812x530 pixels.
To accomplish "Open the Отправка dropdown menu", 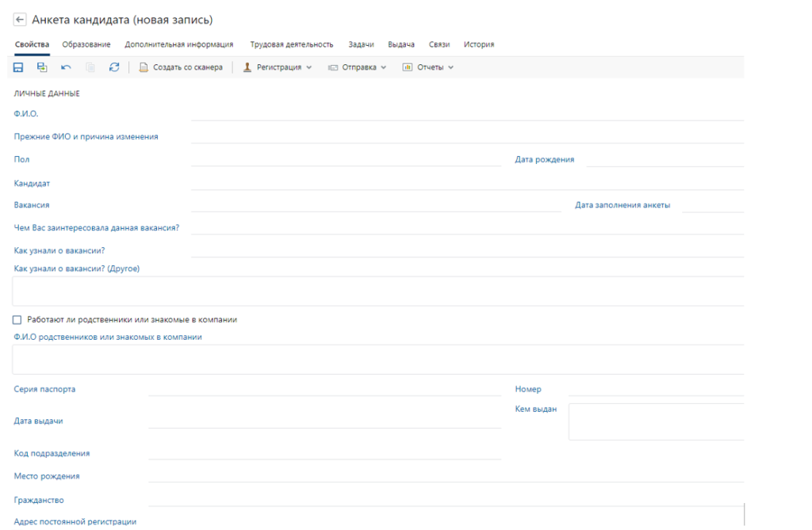I will 358,67.
